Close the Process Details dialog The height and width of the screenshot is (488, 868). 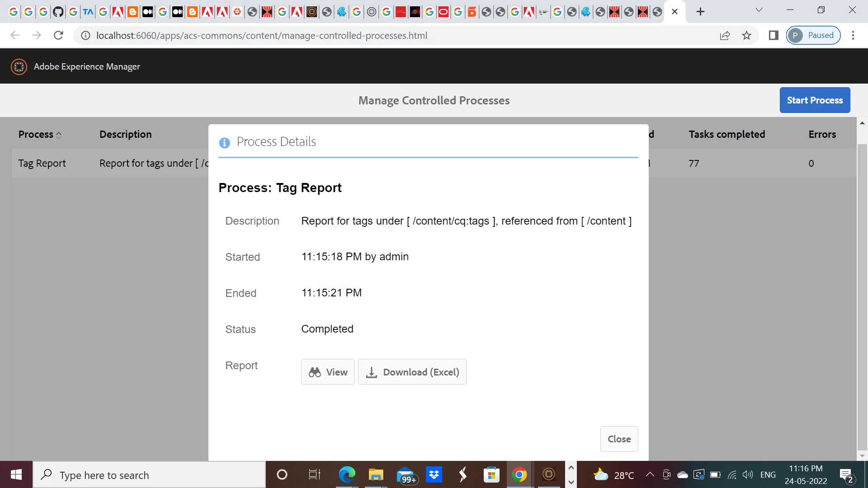click(x=619, y=439)
